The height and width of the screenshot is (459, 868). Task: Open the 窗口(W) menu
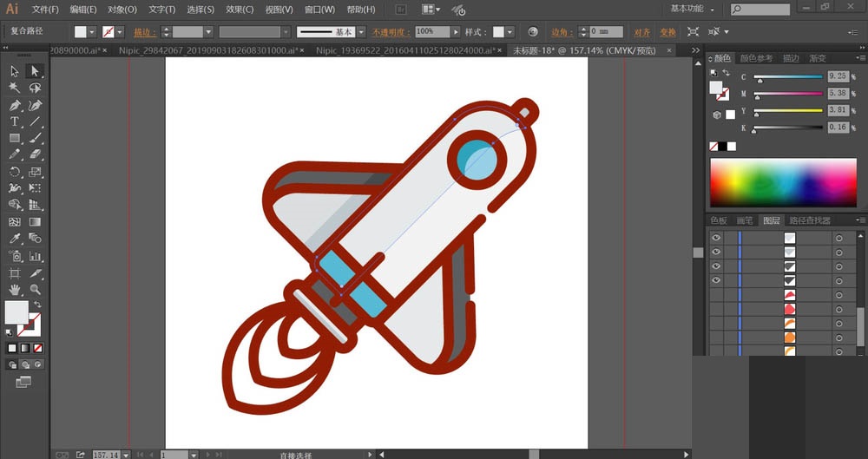(320, 10)
